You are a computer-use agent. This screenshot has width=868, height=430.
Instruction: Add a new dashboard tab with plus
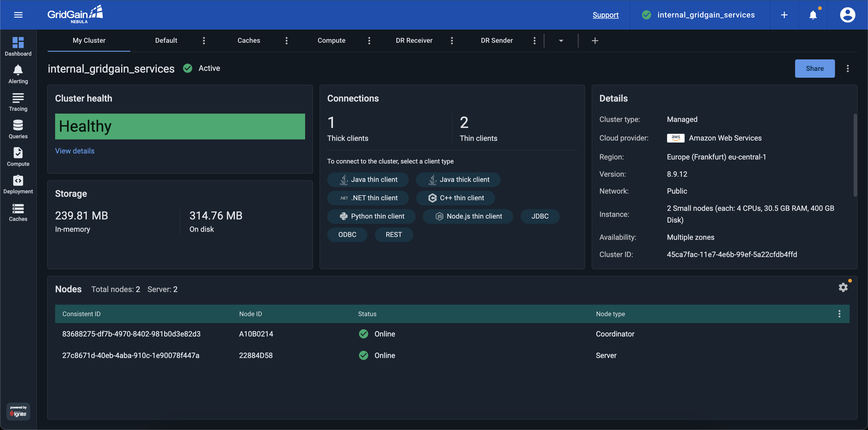click(595, 40)
